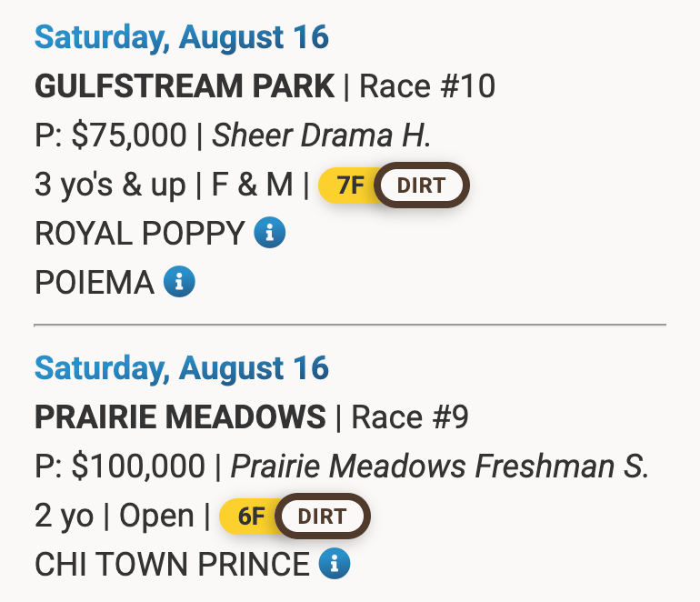700x602 pixels.
Task: Click the $75,000 purse text
Action: point(128,136)
